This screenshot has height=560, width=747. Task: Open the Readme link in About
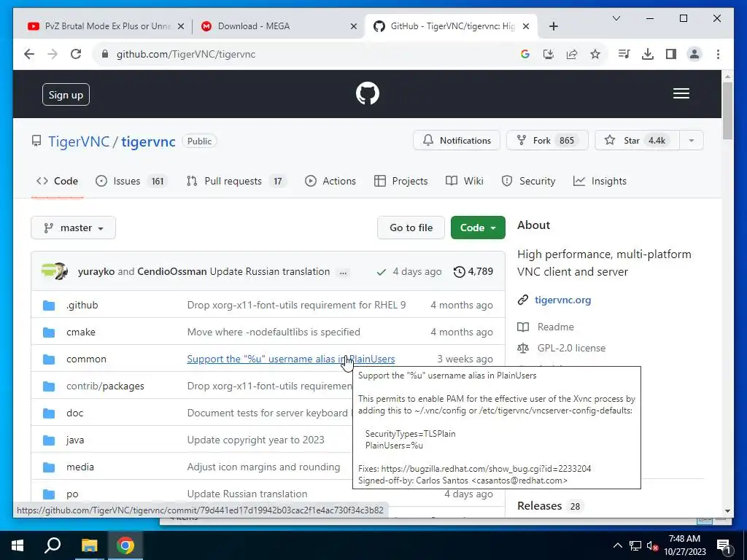click(x=555, y=327)
